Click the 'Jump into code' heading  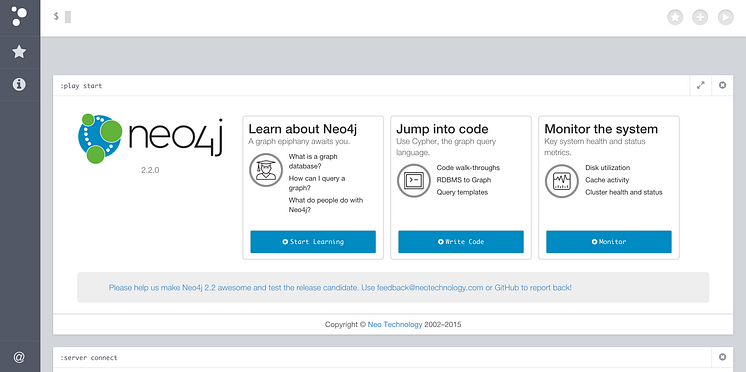click(442, 129)
